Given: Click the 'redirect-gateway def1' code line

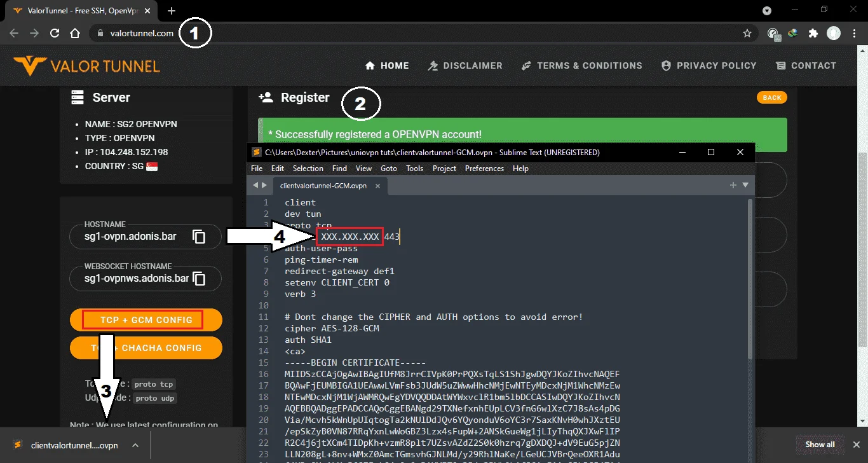Looking at the screenshot, I should pyautogui.click(x=339, y=271).
